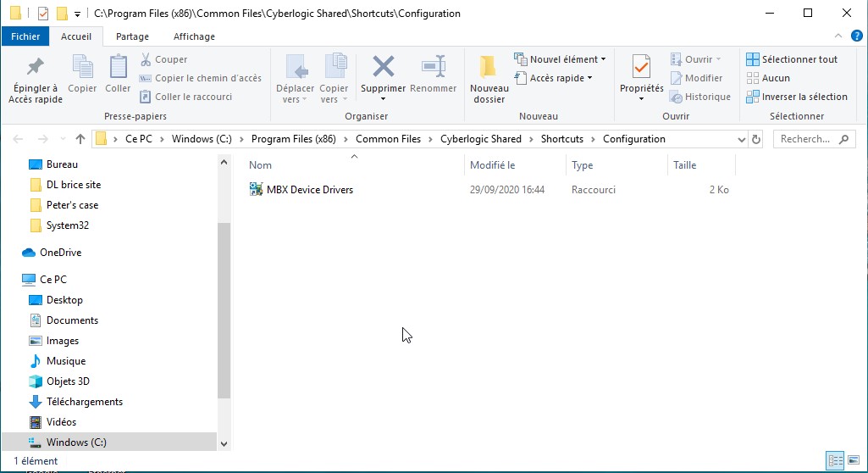Switch to large icons view
Screen dimensions: 868x473
click(854, 461)
